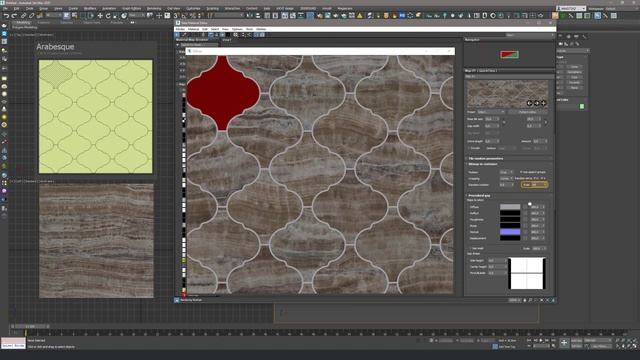
Task: Open the Material menu in Slate editor
Action: click(x=193, y=29)
